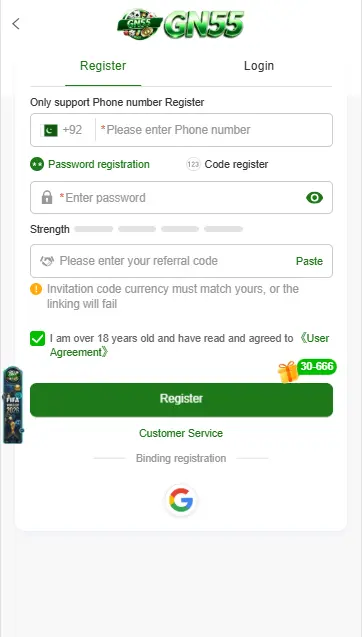This screenshot has width=362, height=637.
Task: Click the orange warning info icon
Action: pyautogui.click(x=36, y=289)
